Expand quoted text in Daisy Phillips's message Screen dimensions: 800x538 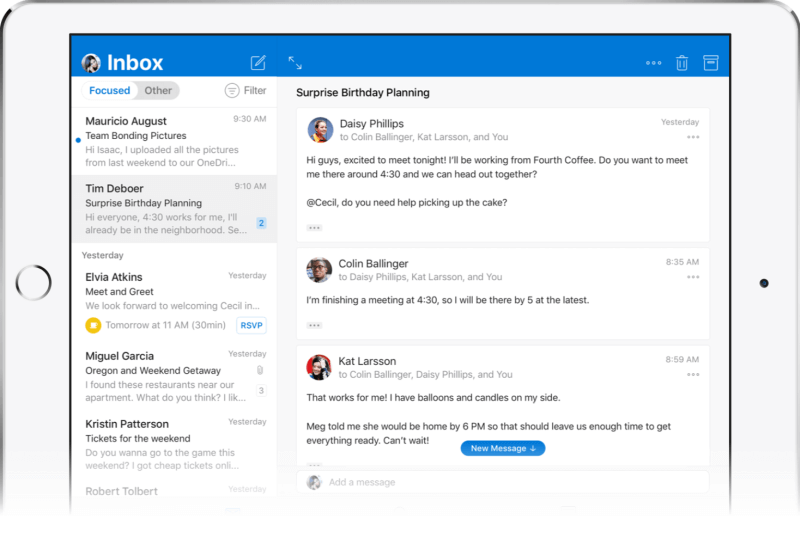click(314, 228)
